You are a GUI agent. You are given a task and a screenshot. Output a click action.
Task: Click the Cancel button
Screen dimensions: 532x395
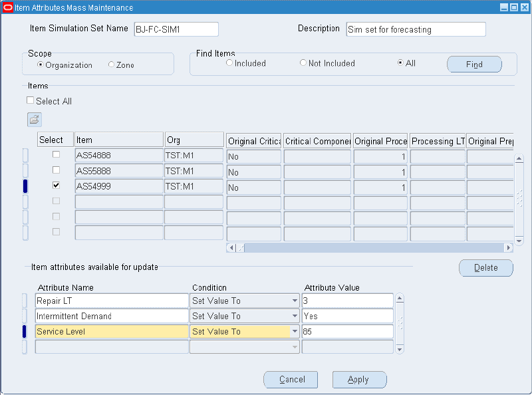[291, 380]
